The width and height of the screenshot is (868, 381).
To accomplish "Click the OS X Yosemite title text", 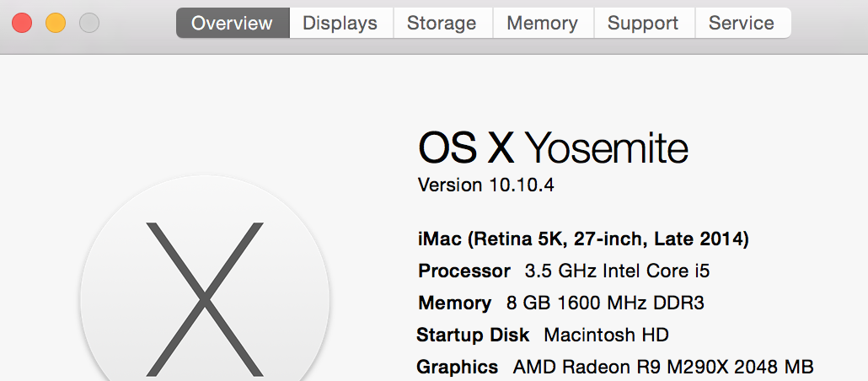I will coord(553,149).
